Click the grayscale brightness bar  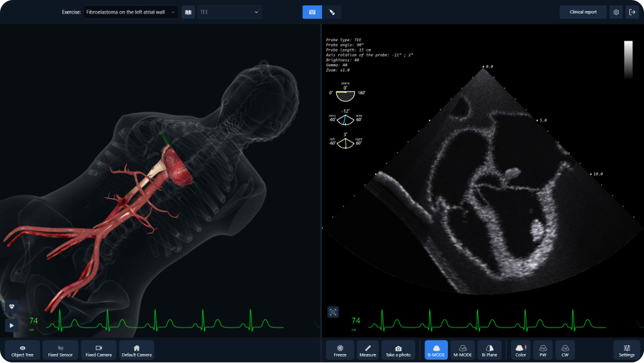[629, 59]
